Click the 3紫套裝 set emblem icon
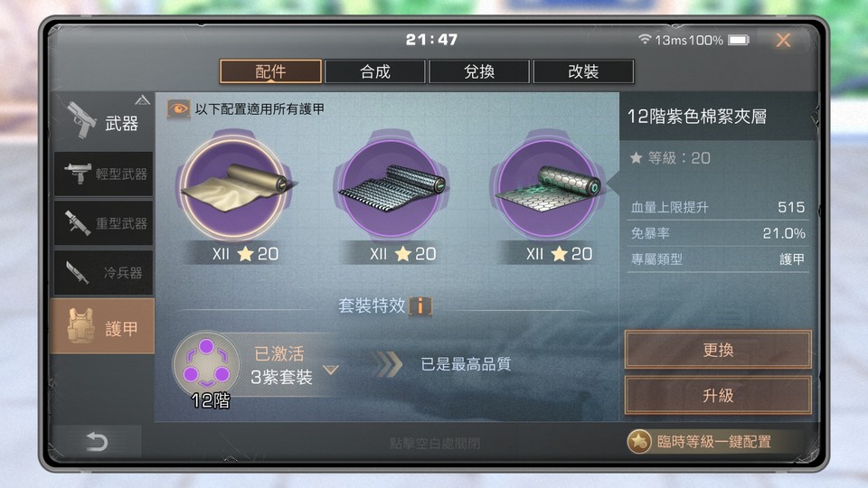The height and width of the screenshot is (488, 868). click(x=206, y=363)
